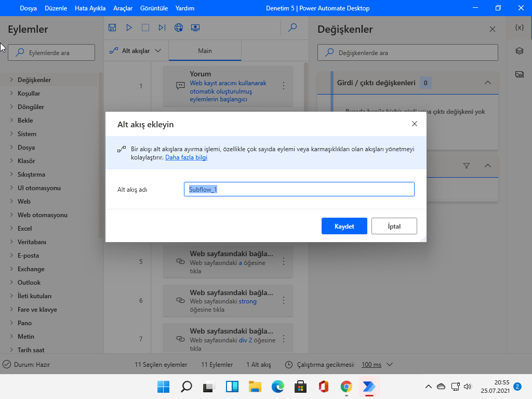Open the Images pane icon
532x399 pixels.
[x=519, y=74]
